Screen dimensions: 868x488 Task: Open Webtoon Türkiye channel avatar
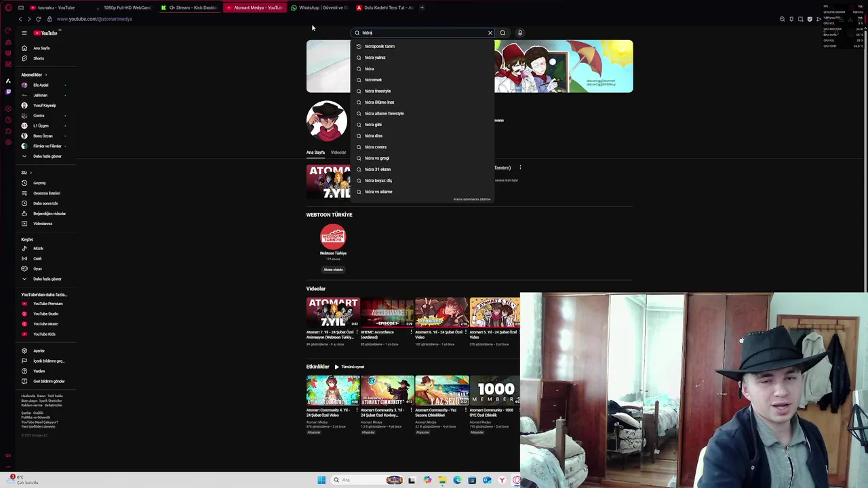click(333, 237)
